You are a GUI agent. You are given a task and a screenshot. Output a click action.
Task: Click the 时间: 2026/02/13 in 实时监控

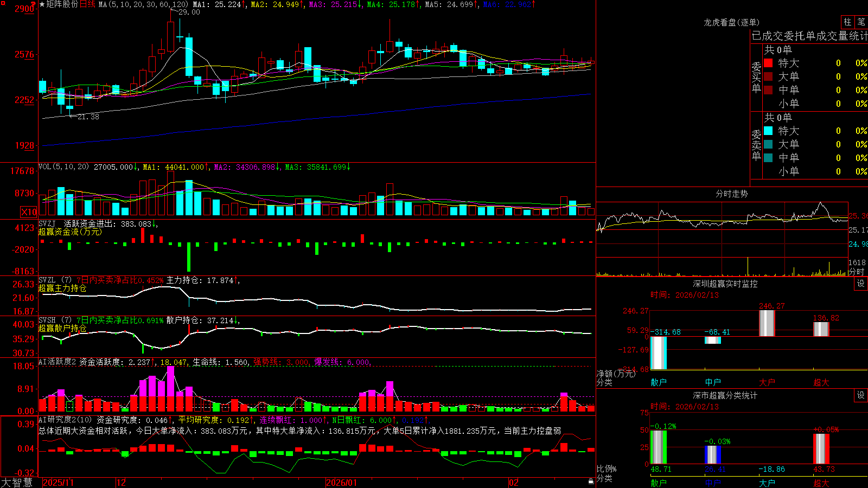pyautogui.click(x=685, y=295)
